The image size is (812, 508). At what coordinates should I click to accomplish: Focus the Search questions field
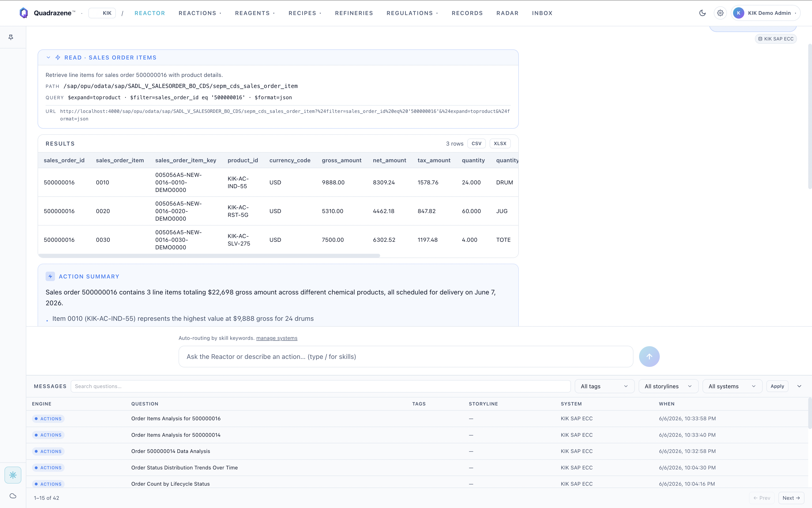(x=320, y=386)
